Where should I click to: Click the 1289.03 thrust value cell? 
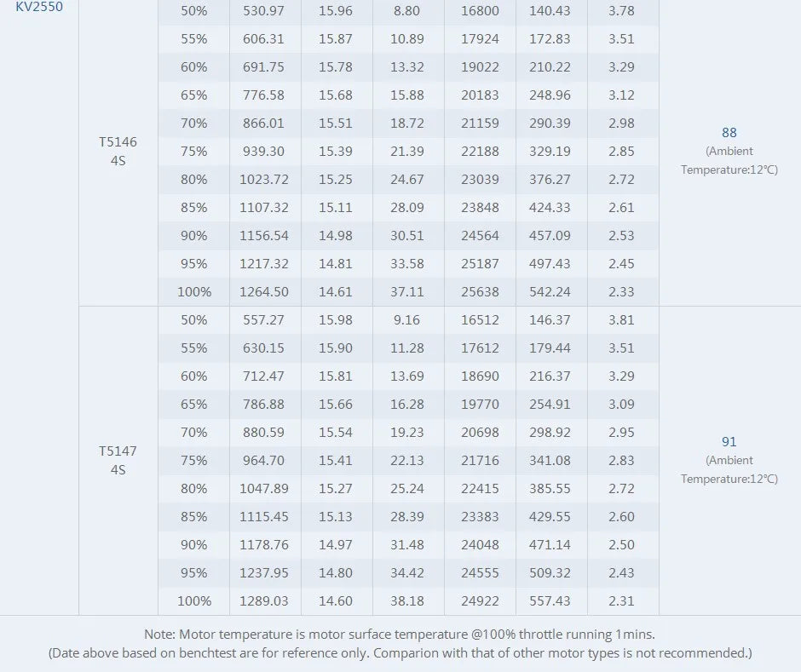click(x=265, y=600)
